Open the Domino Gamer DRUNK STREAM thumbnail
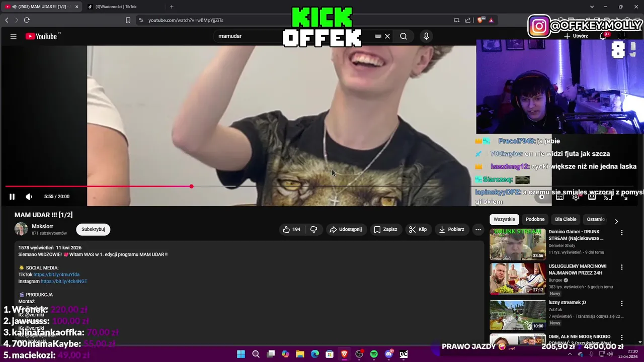The width and height of the screenshot is (644, 362). click(x=518, y=244)
